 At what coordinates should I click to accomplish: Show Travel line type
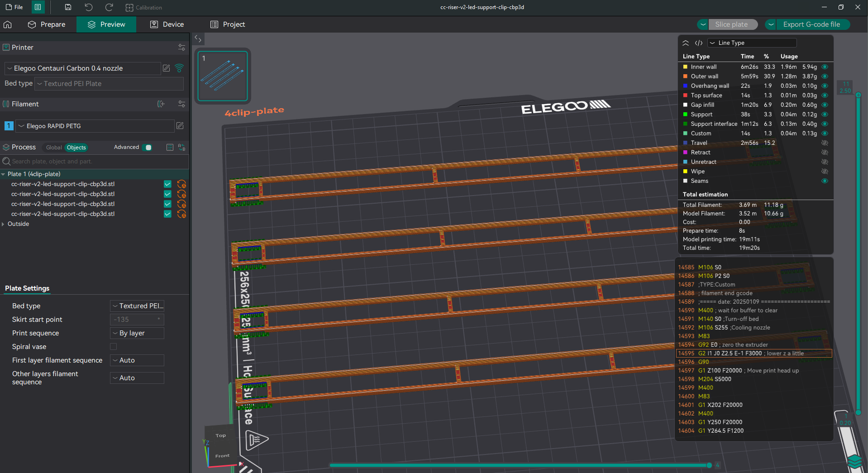click(x=825, y=143)
